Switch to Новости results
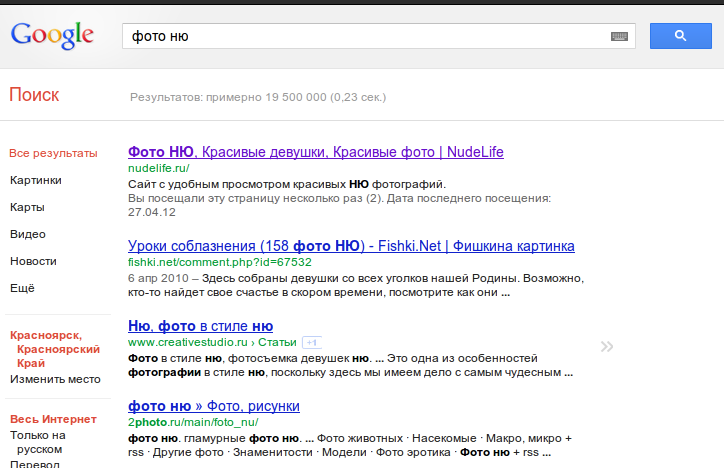 click(33, 261)
